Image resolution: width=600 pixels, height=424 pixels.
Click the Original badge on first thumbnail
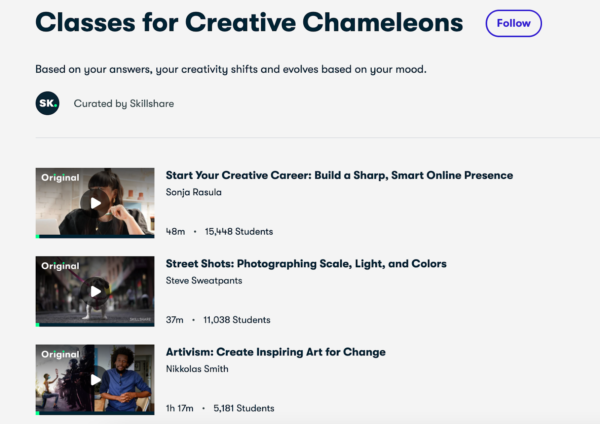[x=60, y=179]
